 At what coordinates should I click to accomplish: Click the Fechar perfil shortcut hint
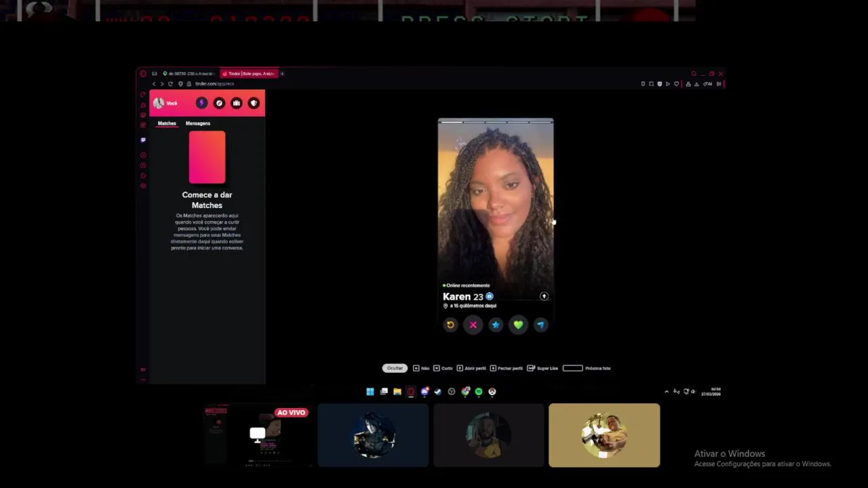(x=506, y=368)
